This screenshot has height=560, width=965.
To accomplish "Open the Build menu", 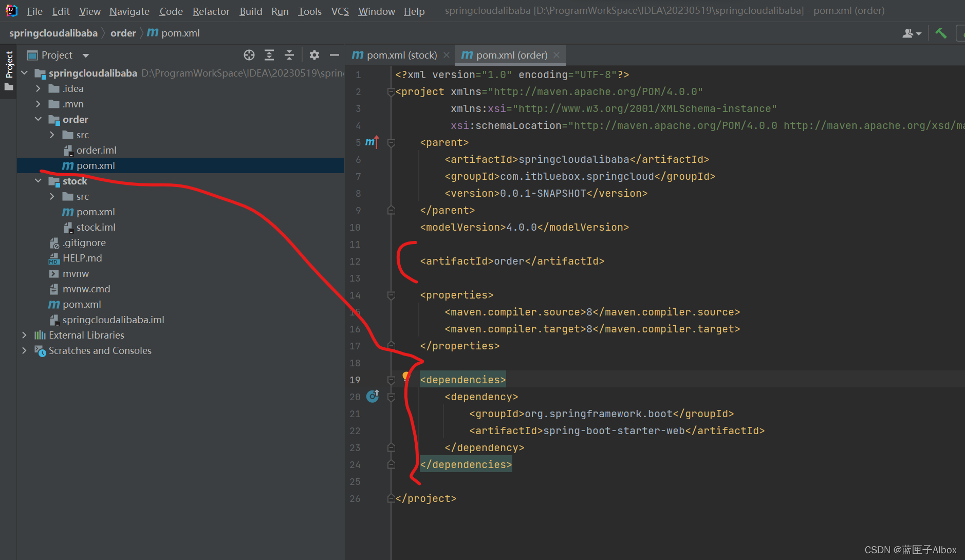I will (x=251, y=11).
